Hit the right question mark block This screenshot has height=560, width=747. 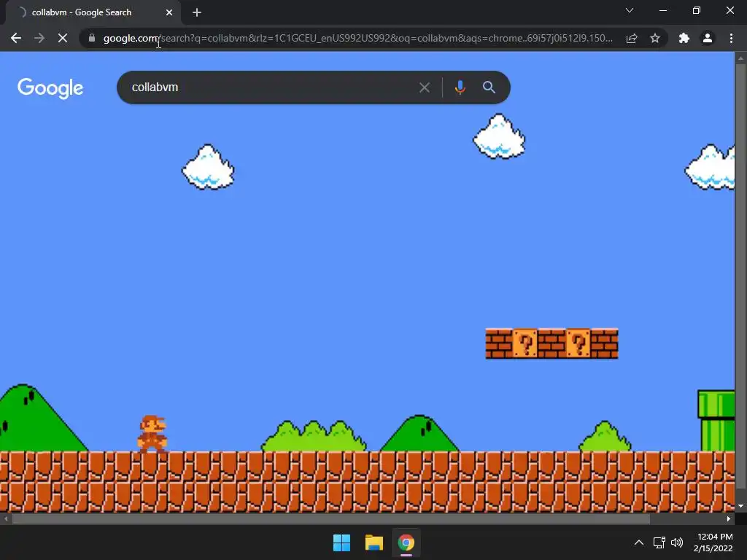[x=578, y=343]
